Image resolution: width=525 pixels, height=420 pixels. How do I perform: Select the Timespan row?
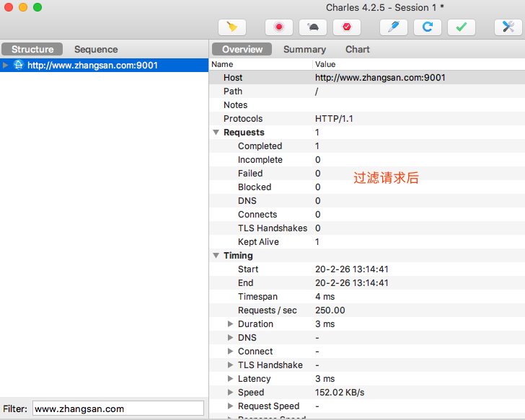point(367,297)
